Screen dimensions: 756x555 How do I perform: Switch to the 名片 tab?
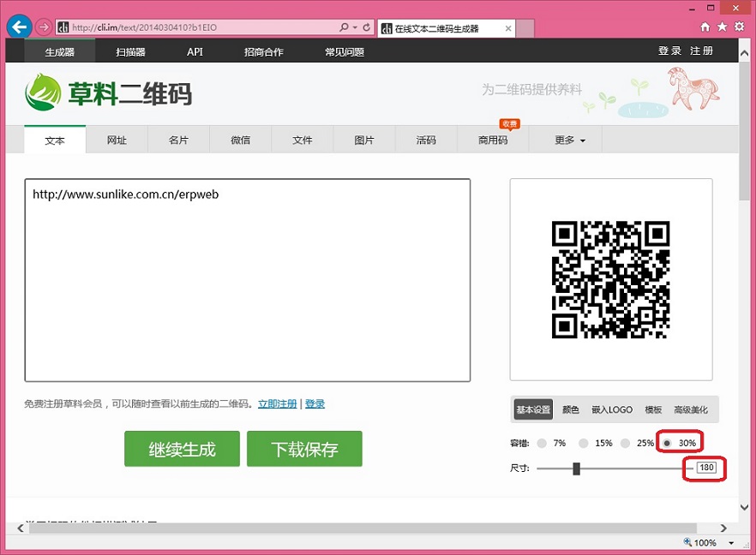[x=178, y=140]
